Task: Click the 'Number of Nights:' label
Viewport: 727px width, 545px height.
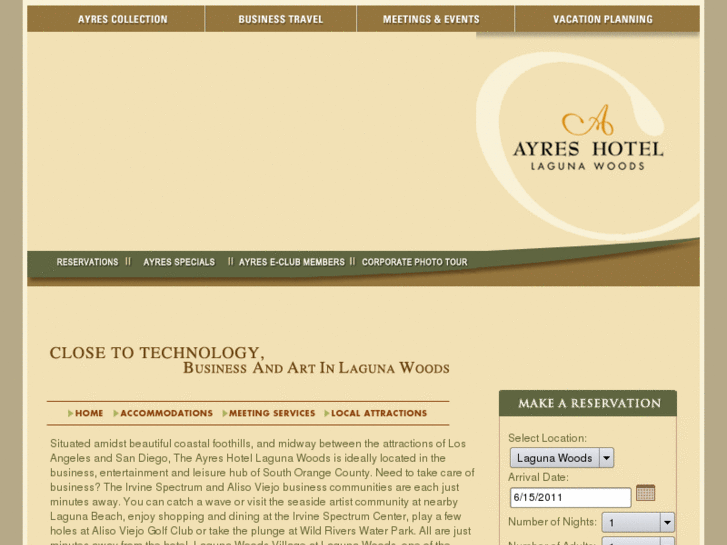Action: pos(552,522)
